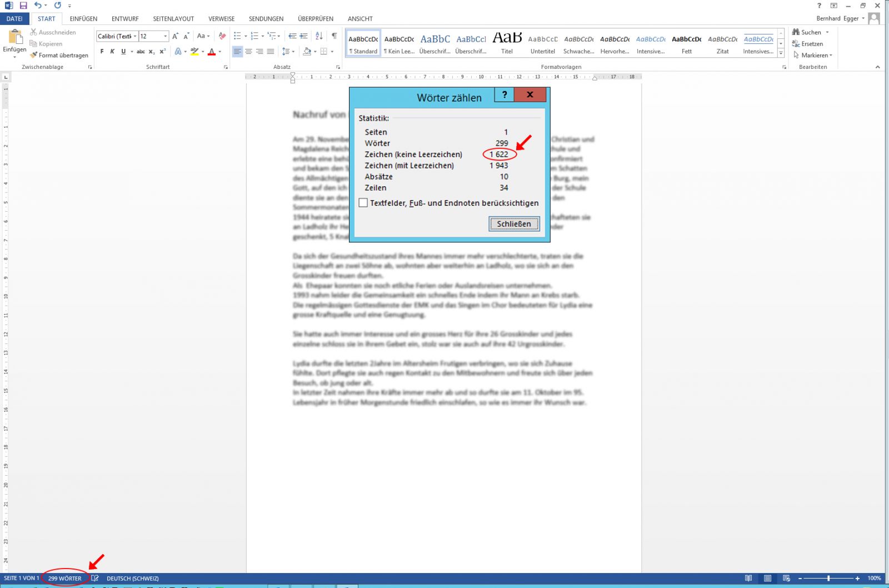Center the text
Image resolution: width=889 pixels, height=588 pixels.
pos(248,52)
